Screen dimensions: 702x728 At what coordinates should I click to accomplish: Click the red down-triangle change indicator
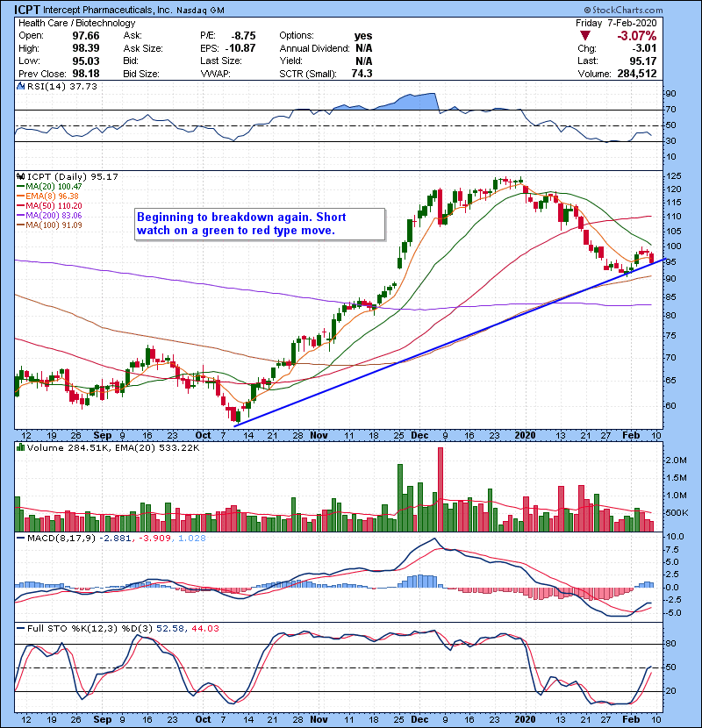pyautogui.click(x=585, y=36)
